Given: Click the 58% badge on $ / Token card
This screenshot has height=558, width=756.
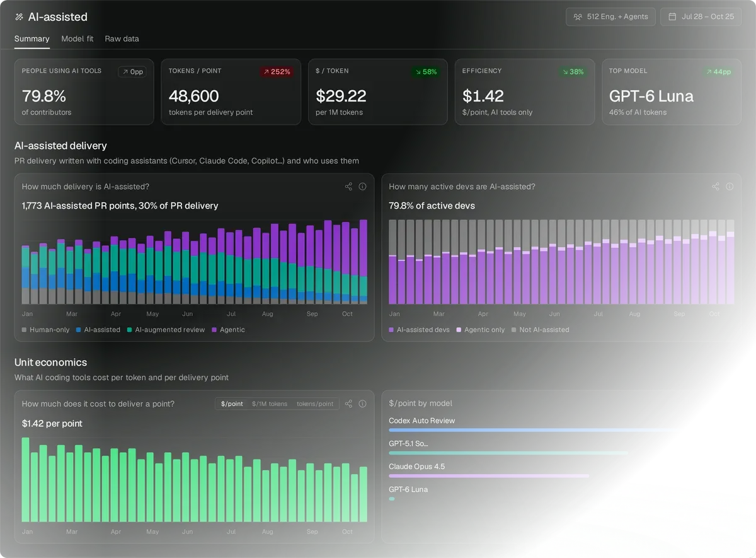Looking at the screenshot, I should point(426,72).
